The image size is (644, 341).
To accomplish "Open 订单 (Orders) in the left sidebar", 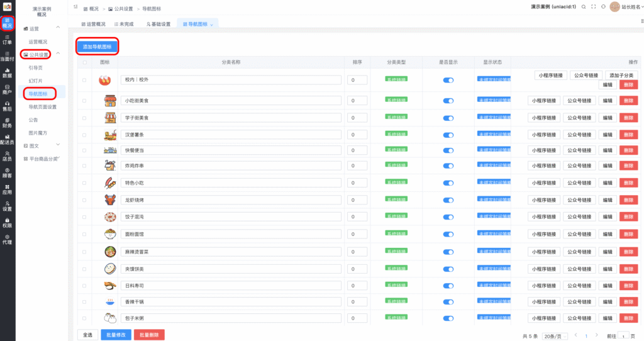I will click(x=8, y=40).
